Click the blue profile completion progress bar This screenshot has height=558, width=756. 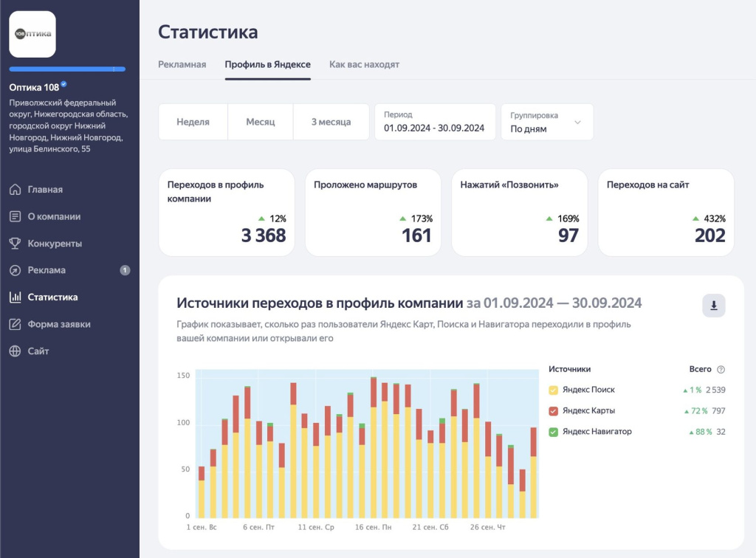[67, 69]
